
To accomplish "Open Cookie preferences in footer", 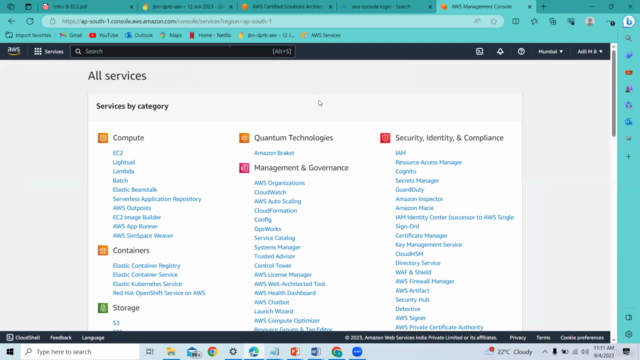I will 582,338.
